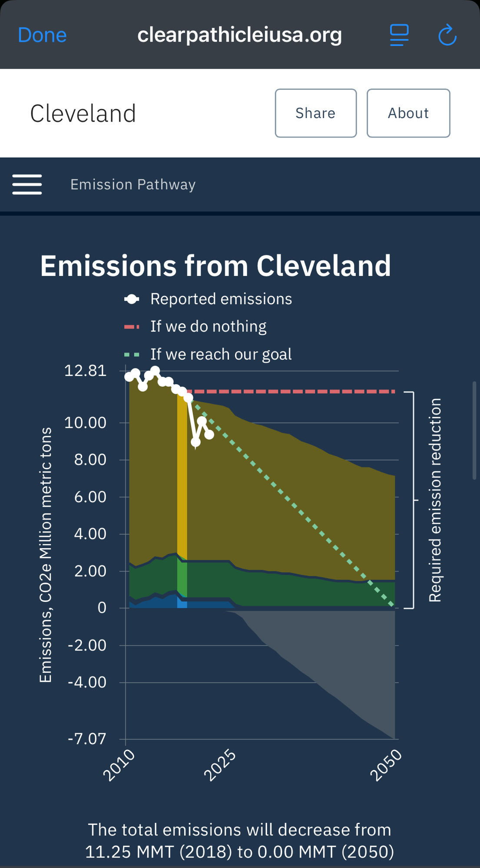Click the lowest reported emissions data point

click(195, 442)
